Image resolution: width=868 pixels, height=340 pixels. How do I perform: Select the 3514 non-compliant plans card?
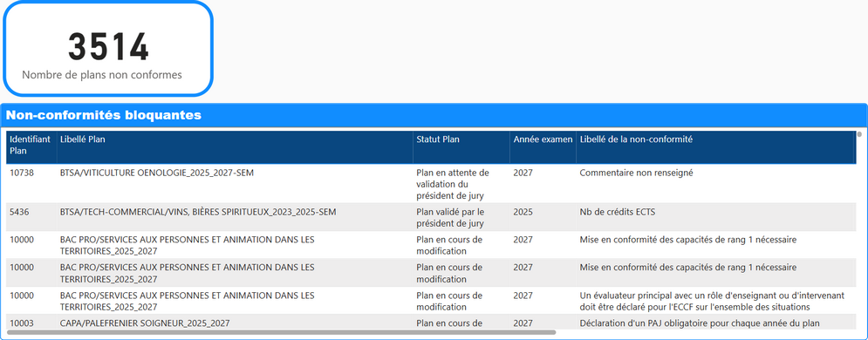[108, 49]
